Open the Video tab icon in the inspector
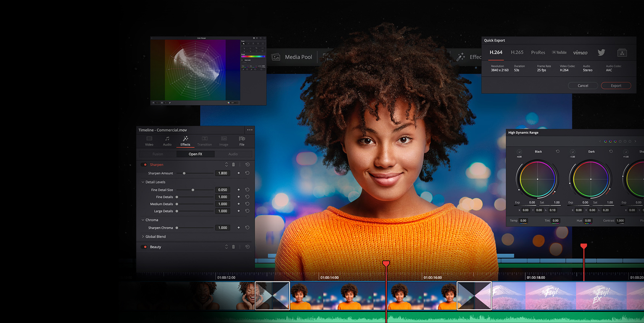Screen dimensions: 644x323 [149, 139]
